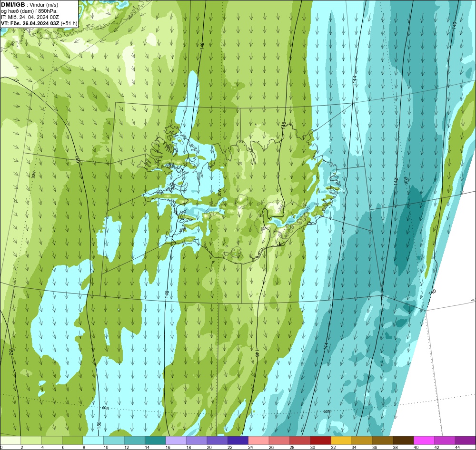Pick the dark red swatch between 30 and 32
The height and width of the screenshot is (450, 476).
tap(320, 440)
